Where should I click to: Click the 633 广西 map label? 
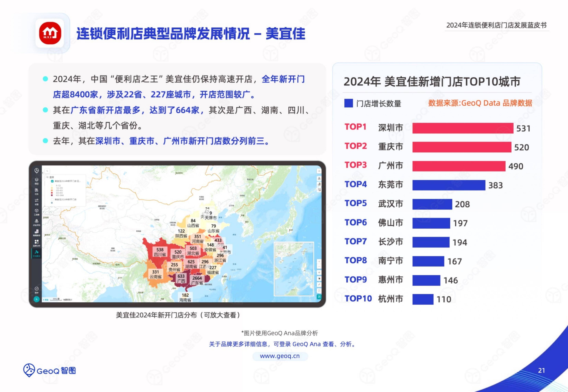coord(181,278)
